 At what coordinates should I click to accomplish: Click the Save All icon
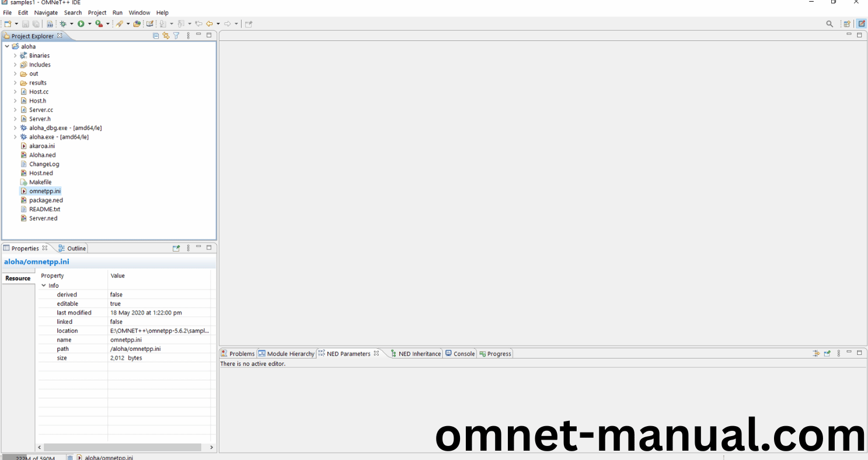point(36,24)
